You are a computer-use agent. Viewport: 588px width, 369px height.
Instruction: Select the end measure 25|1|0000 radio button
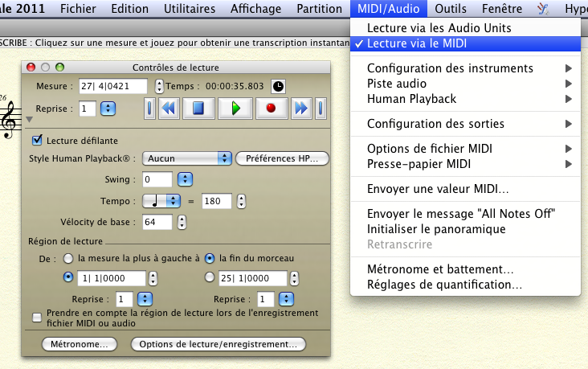(x=210, y=277)
